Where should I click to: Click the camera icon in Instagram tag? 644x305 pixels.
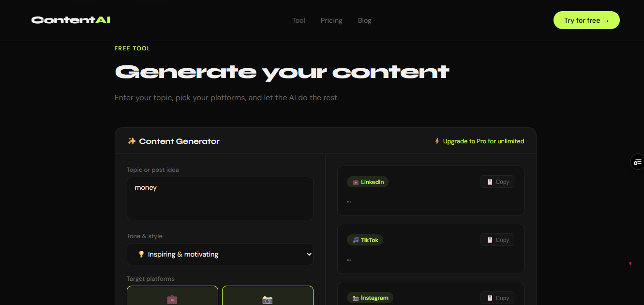(x=356, y=298)
